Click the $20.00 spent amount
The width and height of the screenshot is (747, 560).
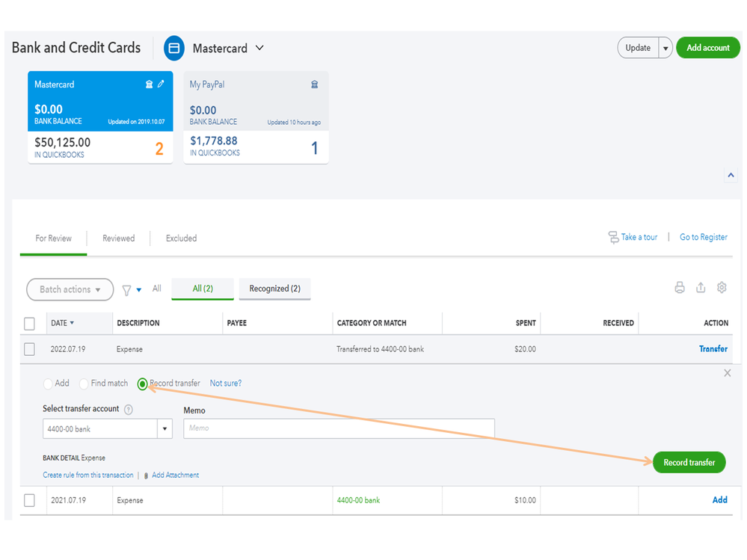[525, 349]
